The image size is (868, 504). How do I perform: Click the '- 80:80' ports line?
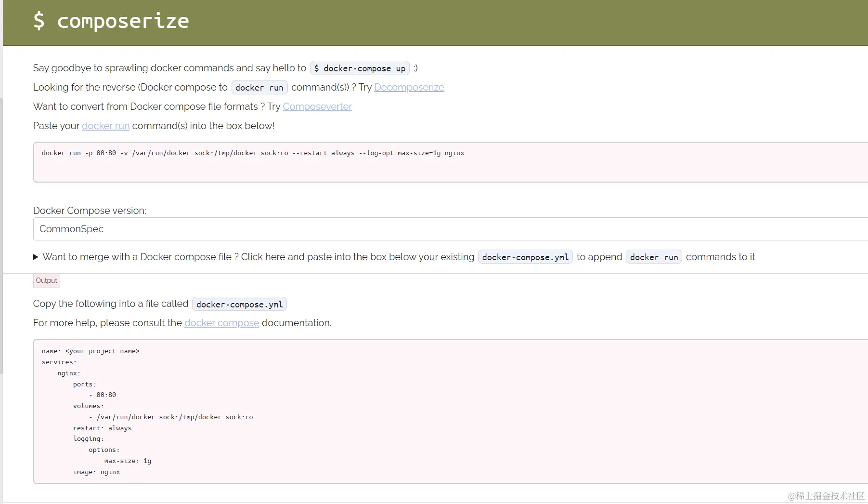[103, 395]
